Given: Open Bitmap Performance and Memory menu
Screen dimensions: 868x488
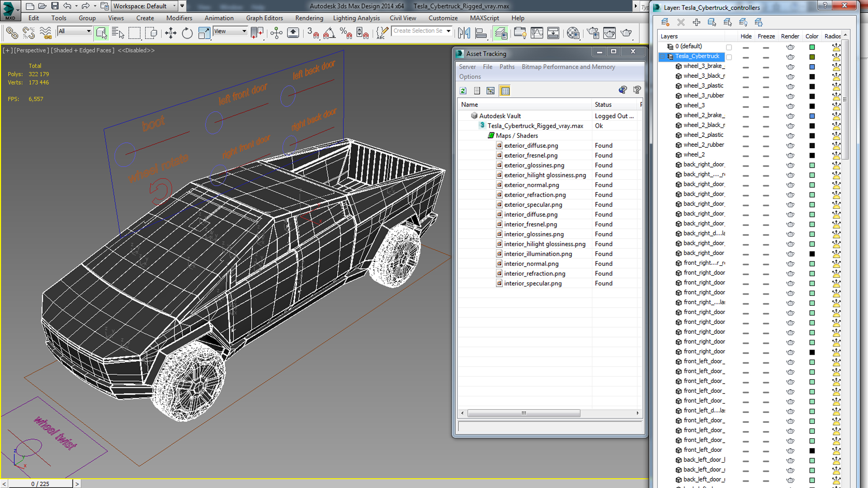Looking at the screenshot, I should (568, 67).
